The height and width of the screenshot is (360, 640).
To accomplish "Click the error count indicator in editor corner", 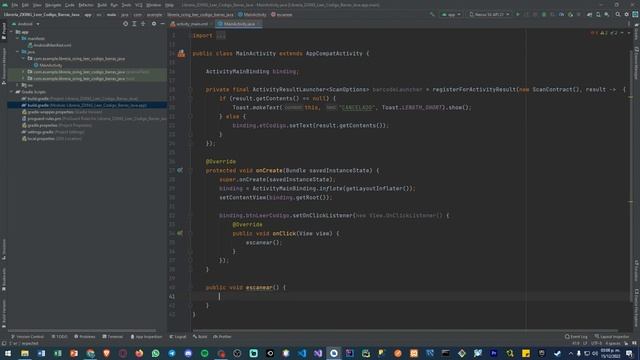I will [594, 33].
